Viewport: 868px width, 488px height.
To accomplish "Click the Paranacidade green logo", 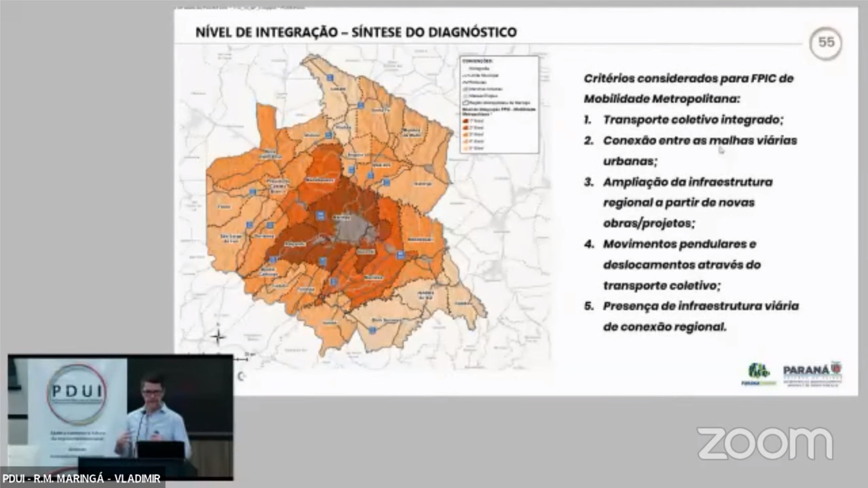I will [x=759, y=374].
